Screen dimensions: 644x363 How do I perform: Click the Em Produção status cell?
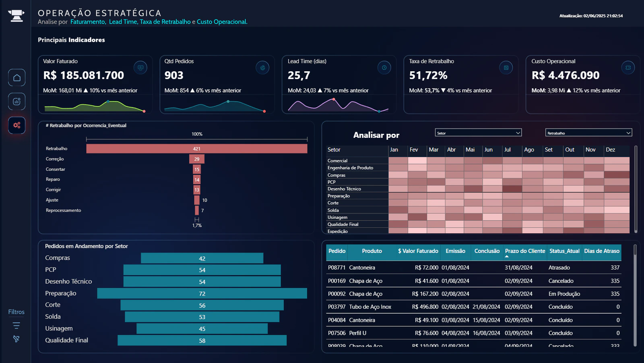[564, 294]
